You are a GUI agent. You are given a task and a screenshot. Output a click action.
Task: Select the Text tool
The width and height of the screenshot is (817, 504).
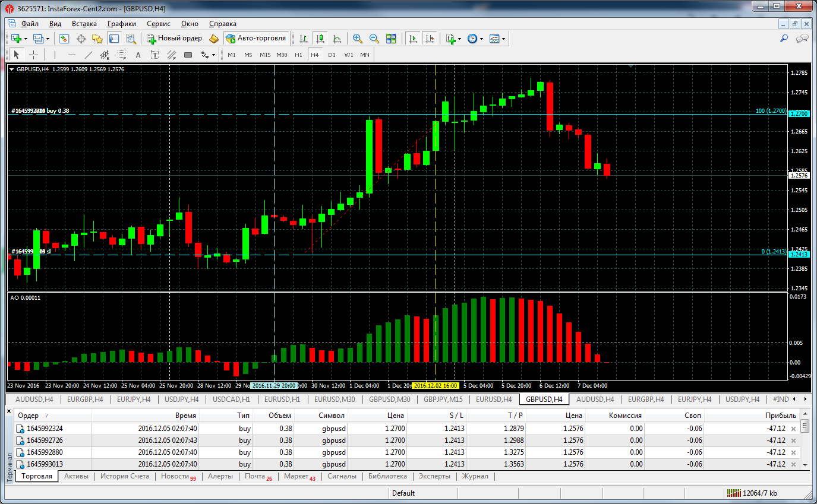click(138, 55)
